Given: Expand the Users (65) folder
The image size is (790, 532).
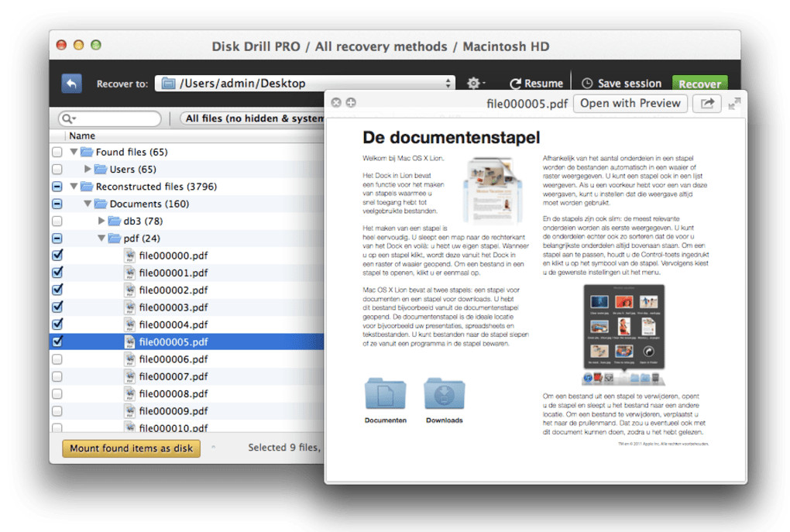Looking at the screenshot, I should pyautogui.click(x=88, y=169).
